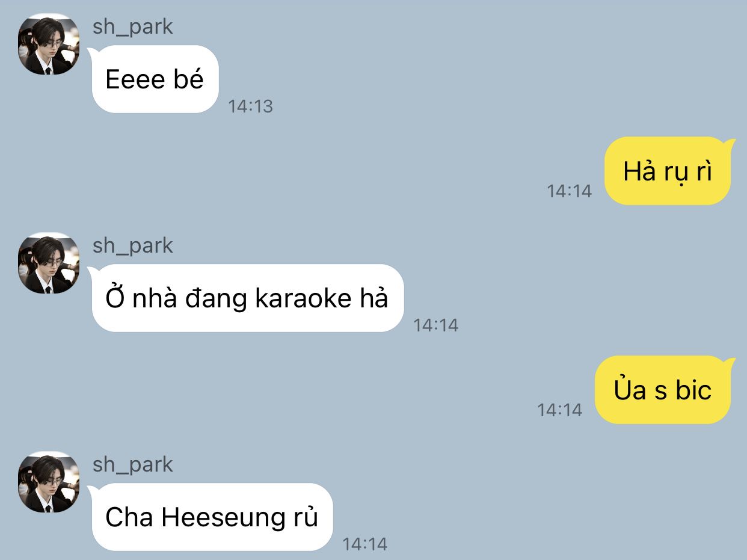The width and height of the screenshot is (747, 560).
Task: Select the yellow 'Hả rụ rì' bubble
Action: pos(668,171)
